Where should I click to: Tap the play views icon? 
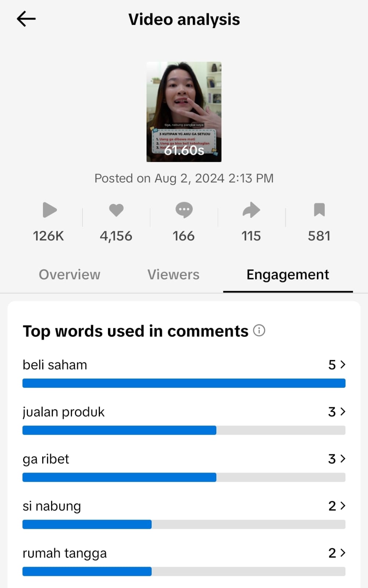pos(50,210)
